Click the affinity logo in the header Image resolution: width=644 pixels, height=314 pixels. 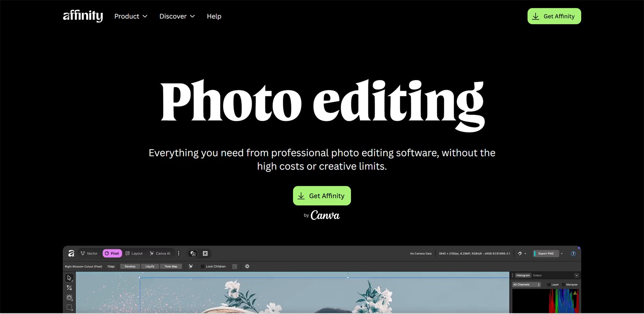pos(83,16)
